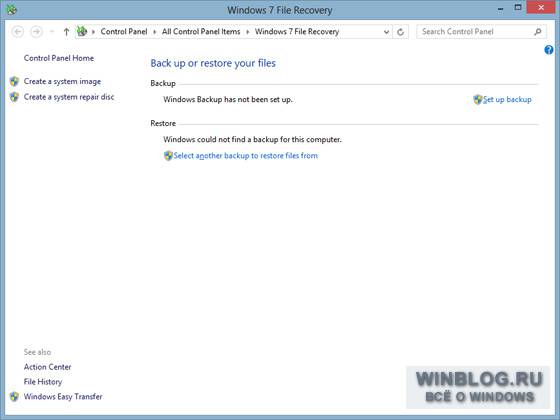560x420 pixels.
Task: Open the address bar history dropdown
Action: point(386,32)
